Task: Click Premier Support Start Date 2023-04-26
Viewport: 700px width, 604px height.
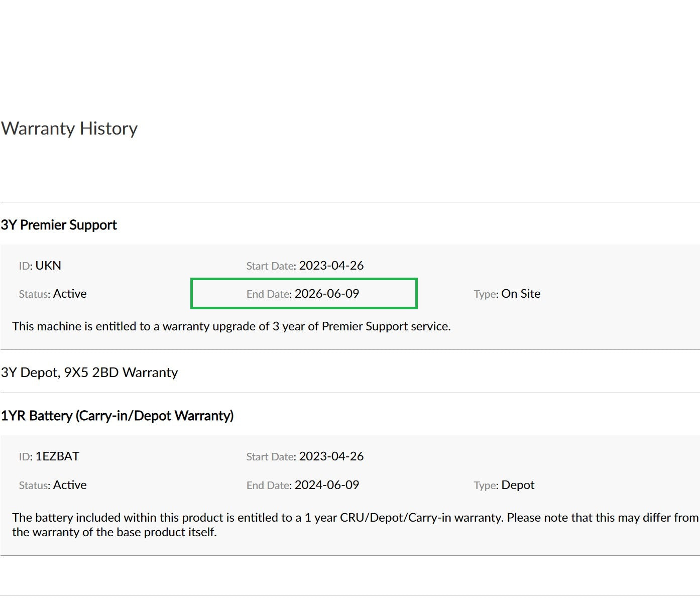Action: [x=331, y=266]
